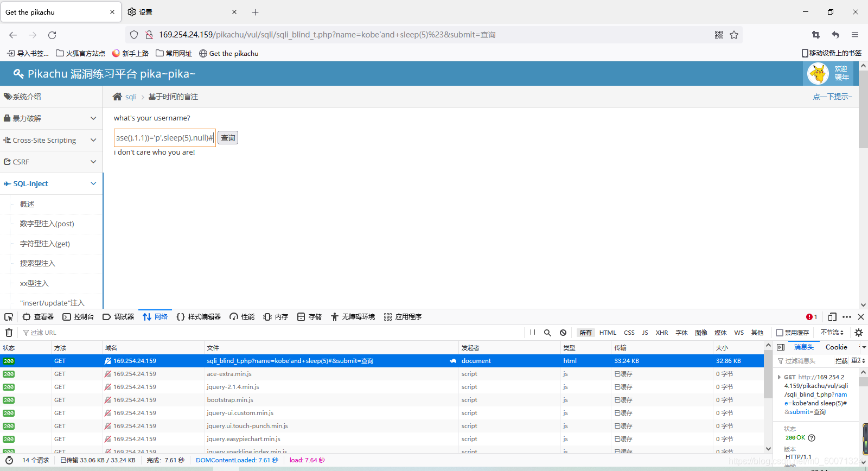
Task: Filter network requests by CSS
Action: coord(629,333)
